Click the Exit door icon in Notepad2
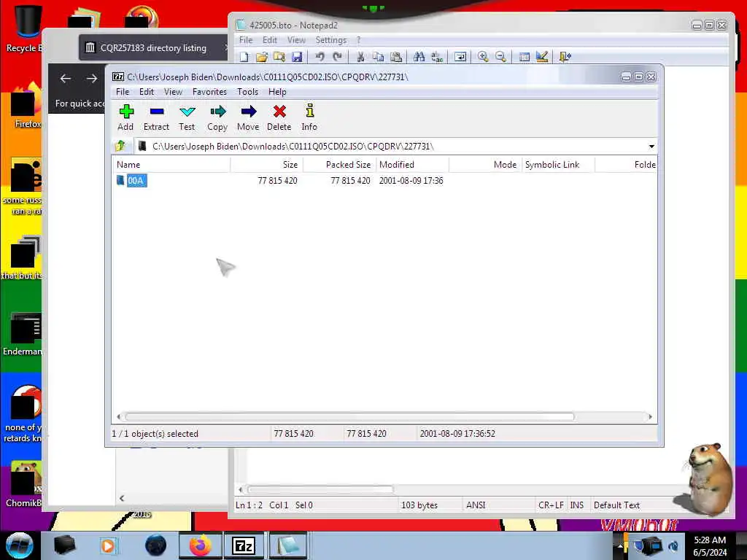 (x=565, y=57)
